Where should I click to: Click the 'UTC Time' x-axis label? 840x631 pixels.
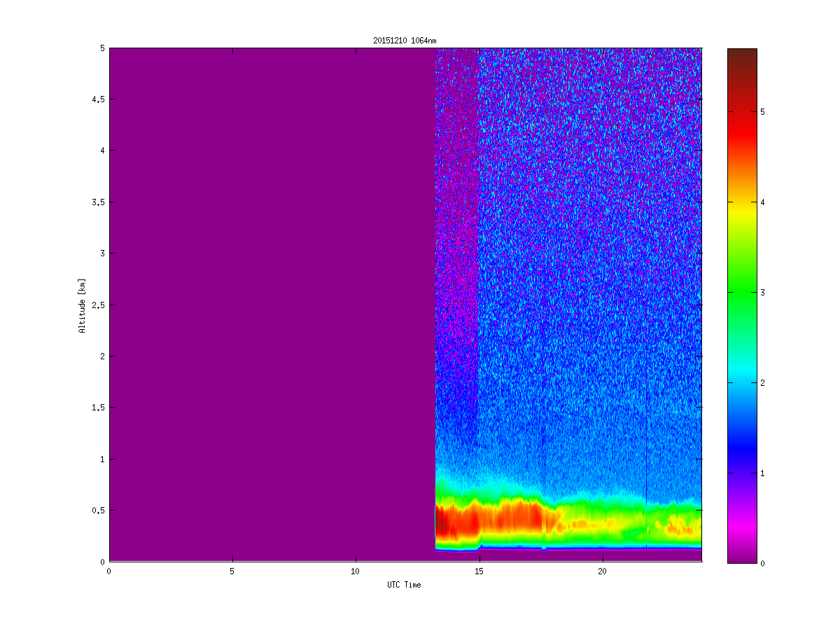405,585
